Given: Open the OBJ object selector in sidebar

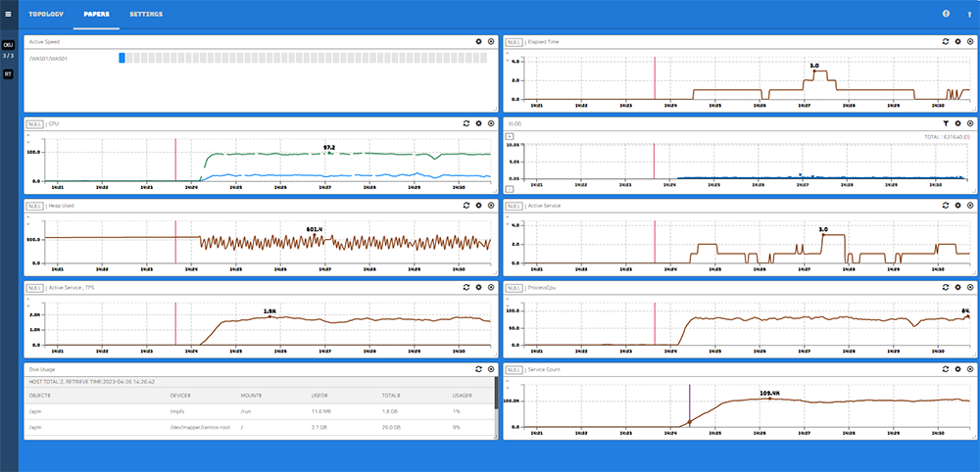Looking at the screenshot, I should tap(8, 46).
